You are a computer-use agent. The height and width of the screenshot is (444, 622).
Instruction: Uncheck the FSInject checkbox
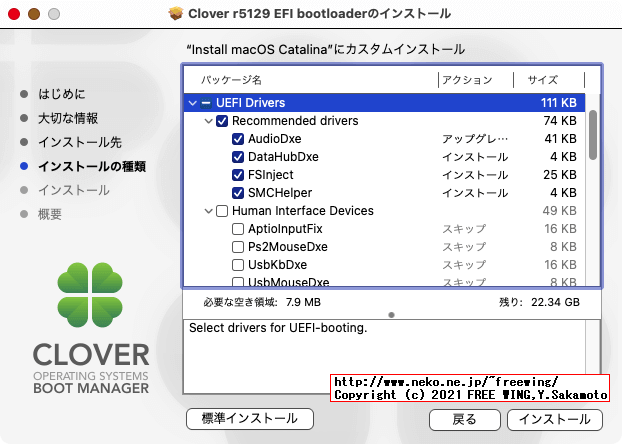(x=238, y=175)
